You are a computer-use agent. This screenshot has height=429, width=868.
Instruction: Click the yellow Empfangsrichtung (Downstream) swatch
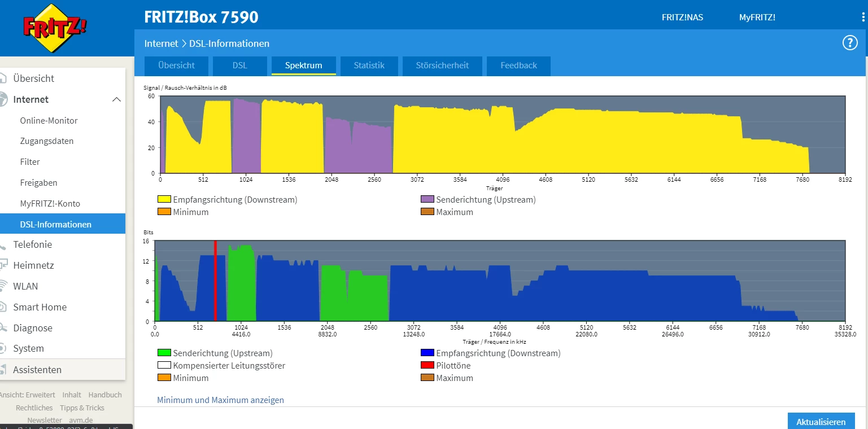164,199
